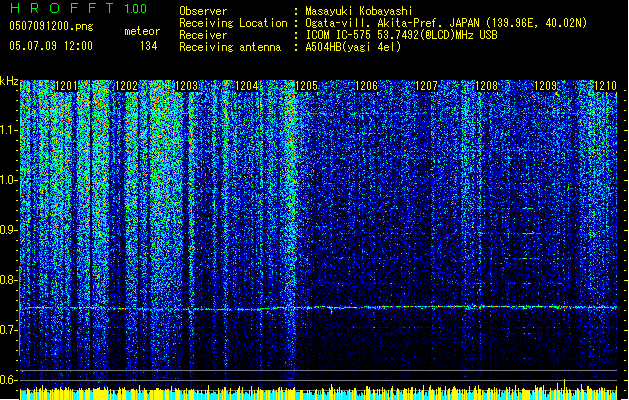Click the 1.0 frequency axis label
This screenshot has height=400, width=629.
8,180
